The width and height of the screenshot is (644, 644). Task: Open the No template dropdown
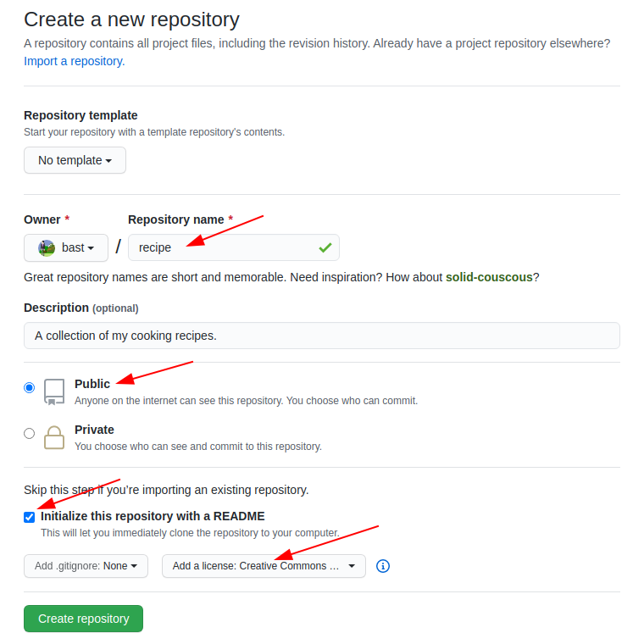click(75, 160)
